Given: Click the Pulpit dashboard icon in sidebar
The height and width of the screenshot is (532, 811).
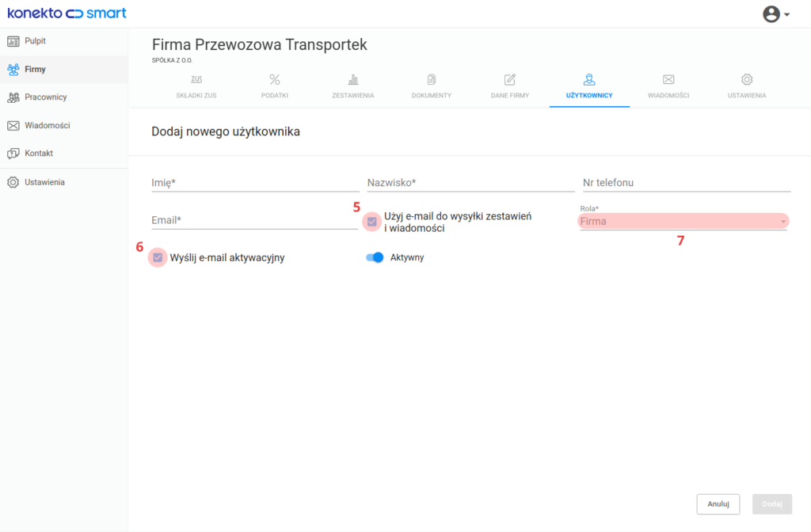Looking at the screenshot, I should [13, 41].
